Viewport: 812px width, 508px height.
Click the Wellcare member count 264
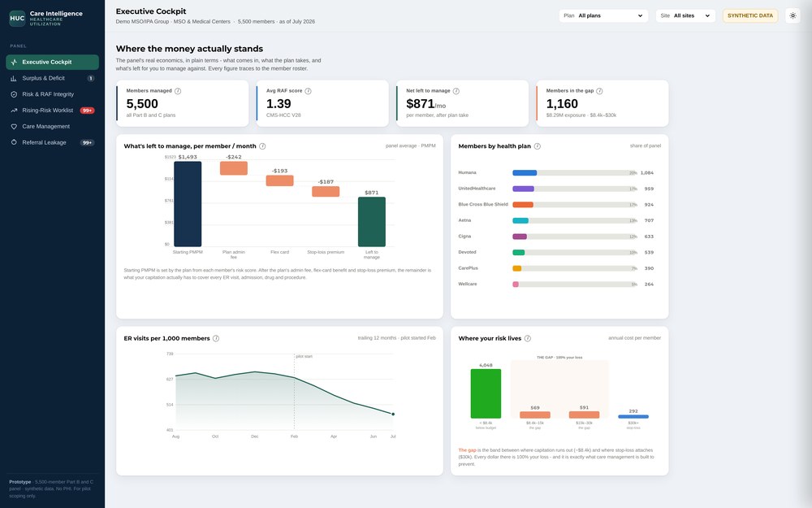649,284
